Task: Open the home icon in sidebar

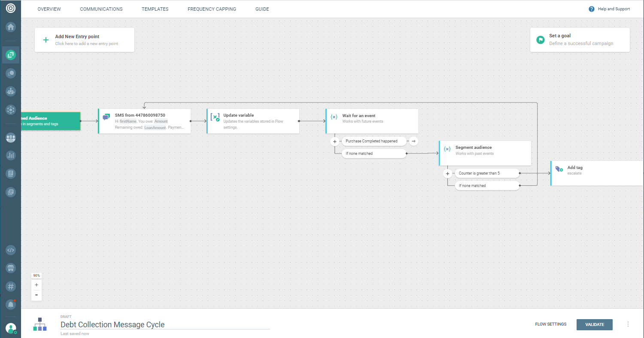Action: click(11, 27)
